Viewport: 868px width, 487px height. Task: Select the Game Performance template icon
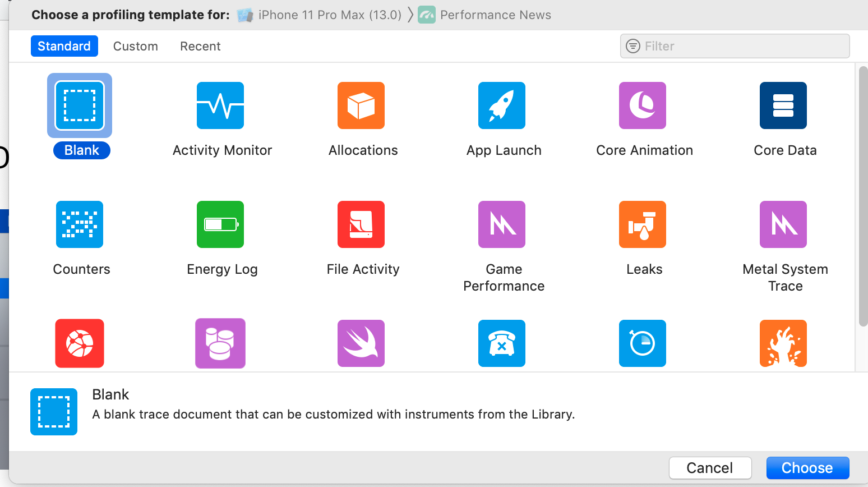(502, 224)
